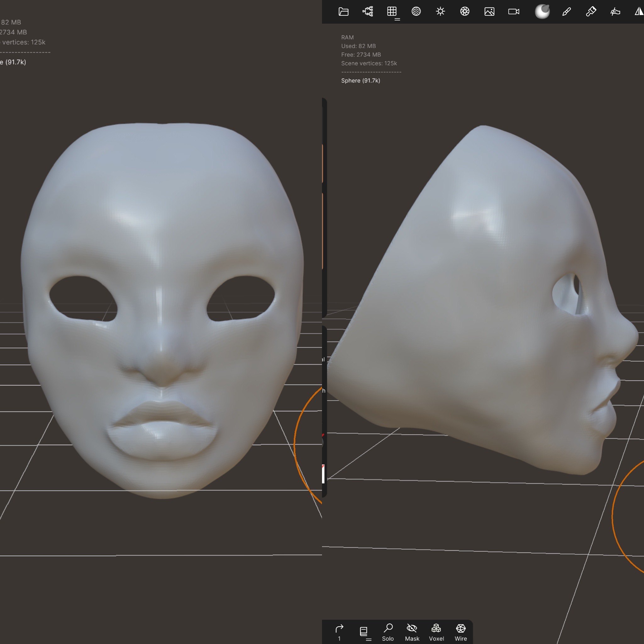644x644 pixels.
Task: Open the Scene hierarchy menu
Action: (x=368, y=12)
